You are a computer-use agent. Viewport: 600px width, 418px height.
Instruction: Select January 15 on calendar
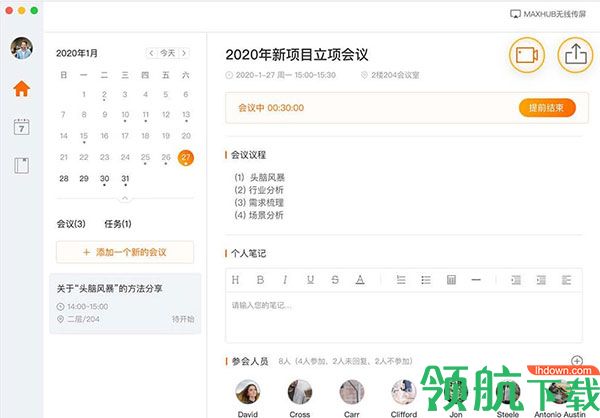point(84,136)
